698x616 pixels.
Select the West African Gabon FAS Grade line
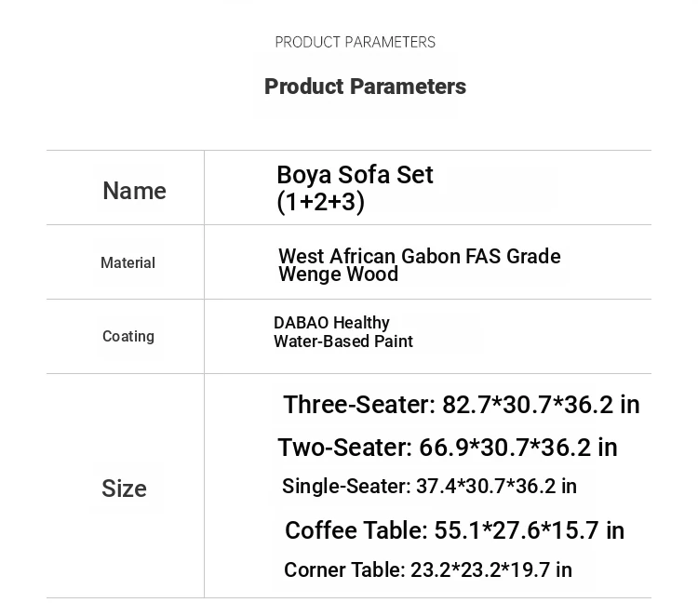pyautogui.click(x=419, y=256)
